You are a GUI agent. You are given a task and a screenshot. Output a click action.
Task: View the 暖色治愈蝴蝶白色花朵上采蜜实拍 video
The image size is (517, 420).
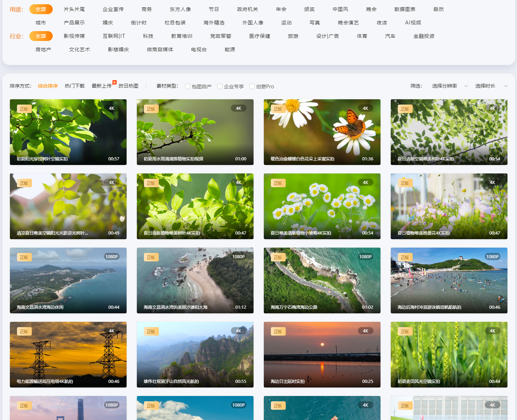[322, 132]
